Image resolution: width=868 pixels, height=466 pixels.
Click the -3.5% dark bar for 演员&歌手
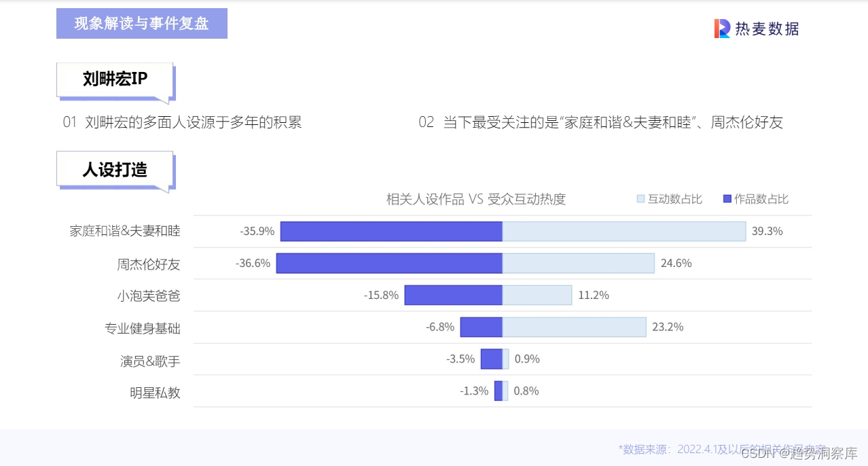tap(492, 359)
